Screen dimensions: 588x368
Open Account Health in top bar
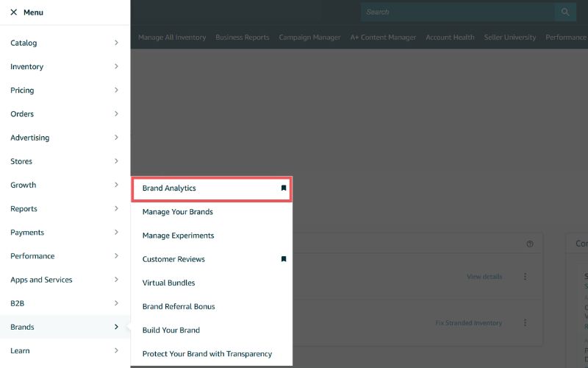coord(450,38)
